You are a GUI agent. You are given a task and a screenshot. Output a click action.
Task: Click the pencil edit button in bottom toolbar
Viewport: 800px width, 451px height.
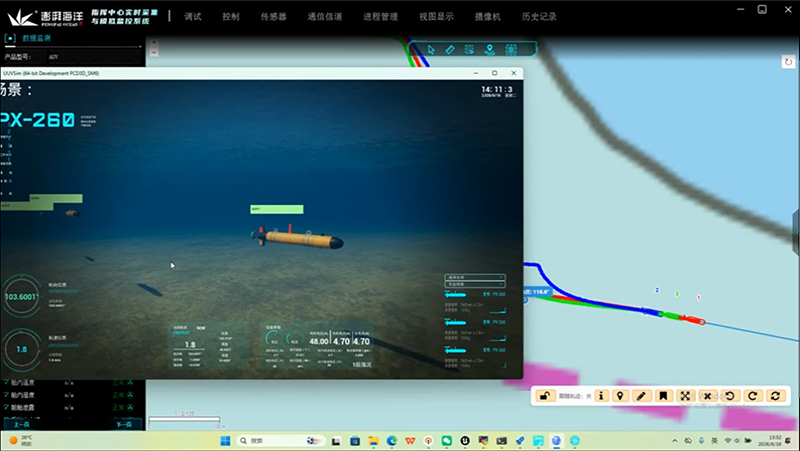[x=641, y=396]
